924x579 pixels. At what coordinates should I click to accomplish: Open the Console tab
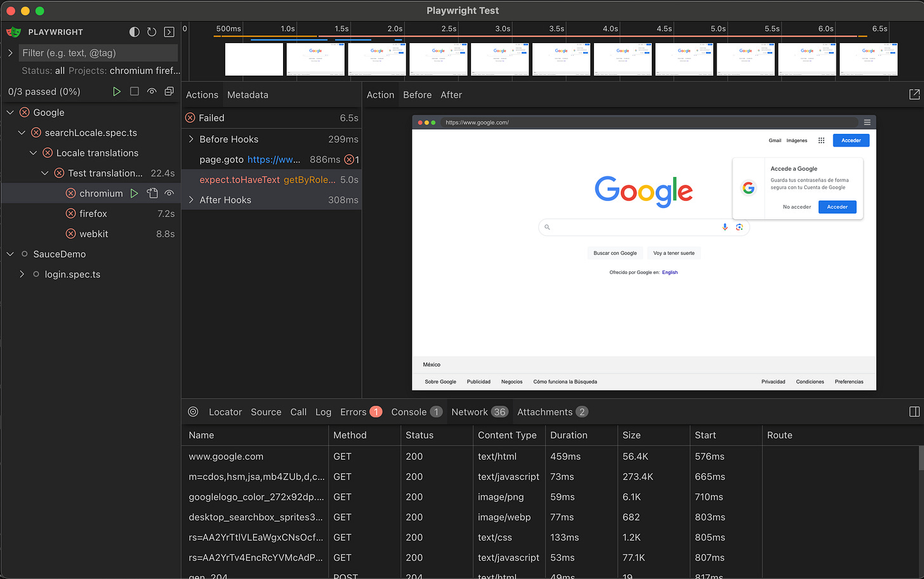tap(416, 412)
